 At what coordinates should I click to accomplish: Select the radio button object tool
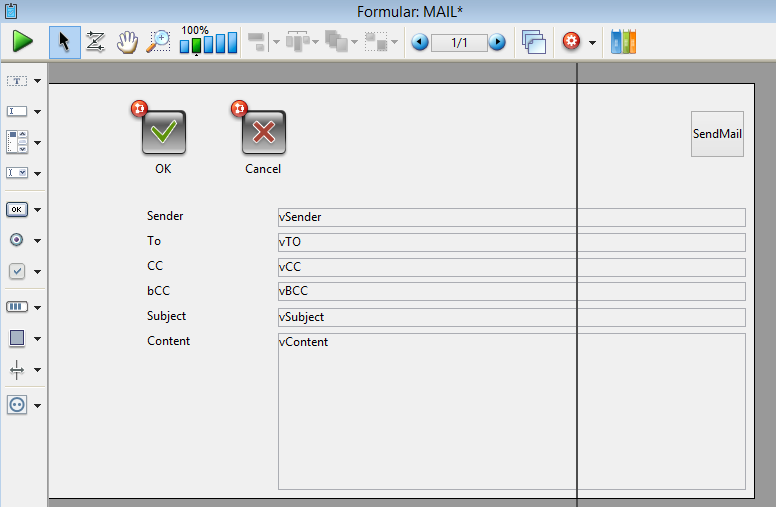(x=17, y=240)
